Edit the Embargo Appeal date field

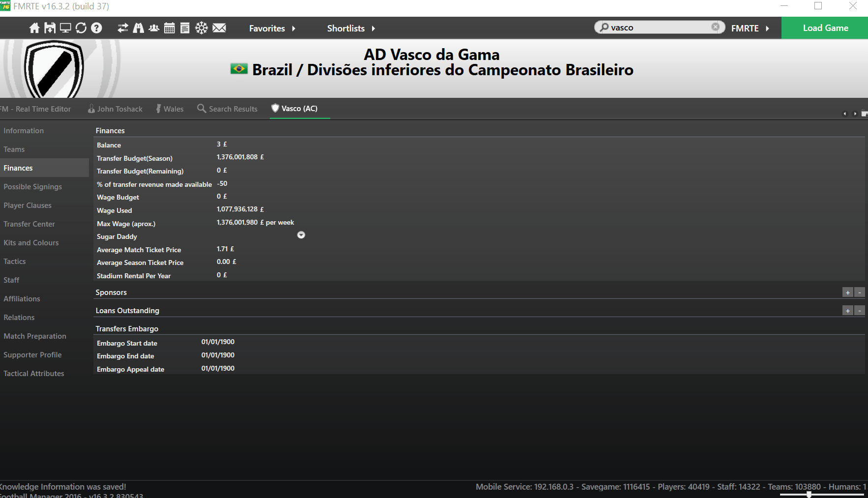(218, 368)
